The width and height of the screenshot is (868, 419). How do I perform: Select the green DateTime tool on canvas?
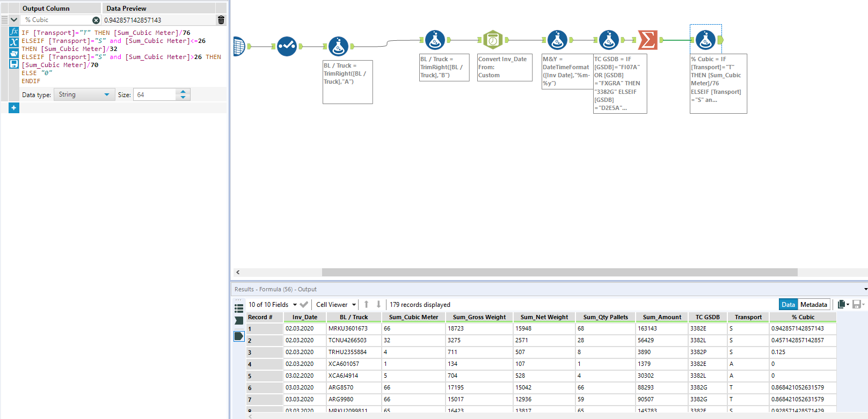coord(492,40)
